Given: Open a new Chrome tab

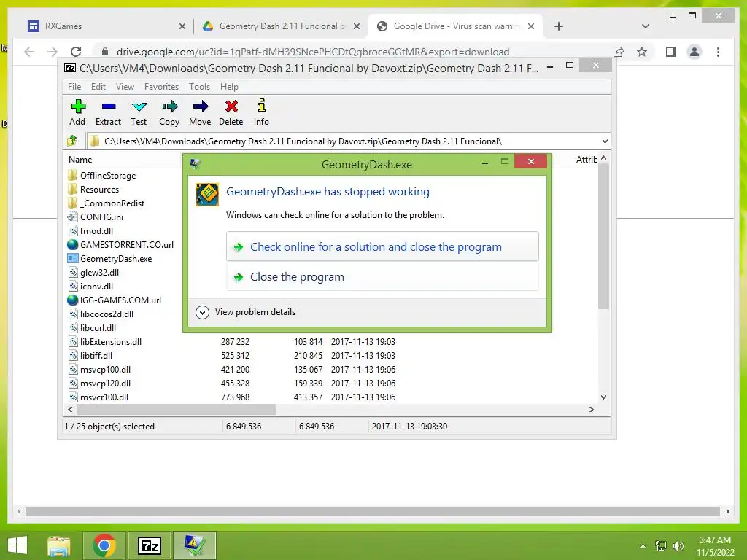Looking at the screenshot, I should (559, 26).
